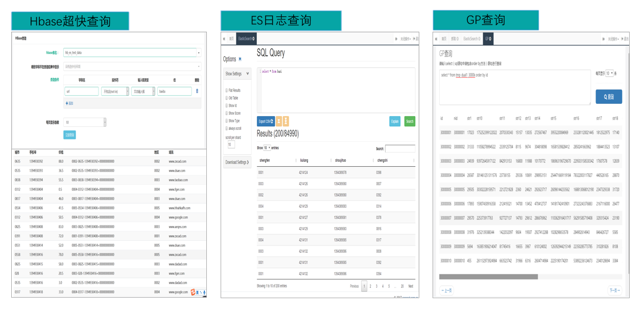This screenshot has width=644, height=314.
Task: Click the horizontal scrollbar under the GP table
Action: [x=488, y=277]
